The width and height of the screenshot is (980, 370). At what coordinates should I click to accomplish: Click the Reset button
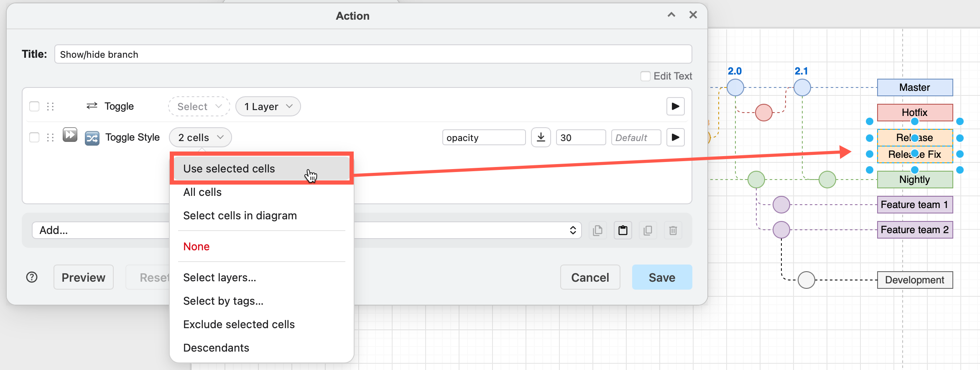(x=148, y=277)
